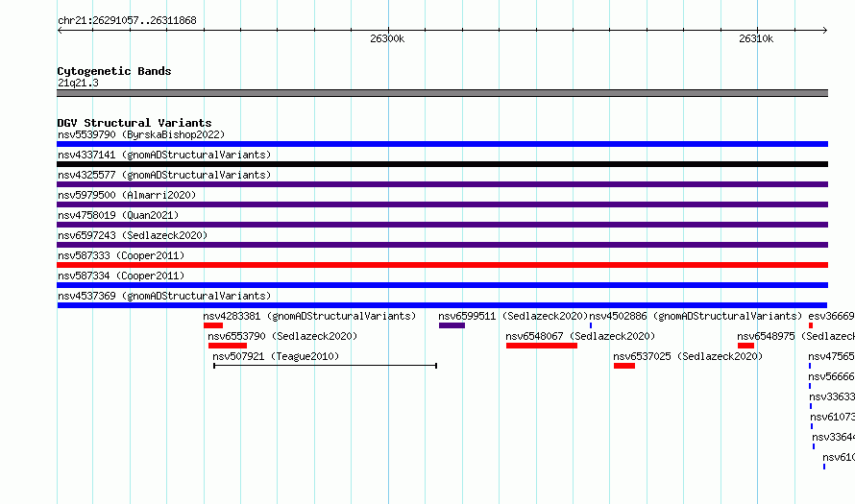Click the left arrowhead of the ruler
Viewport: 855px width, 504px height.
click(x=60, y=31)
